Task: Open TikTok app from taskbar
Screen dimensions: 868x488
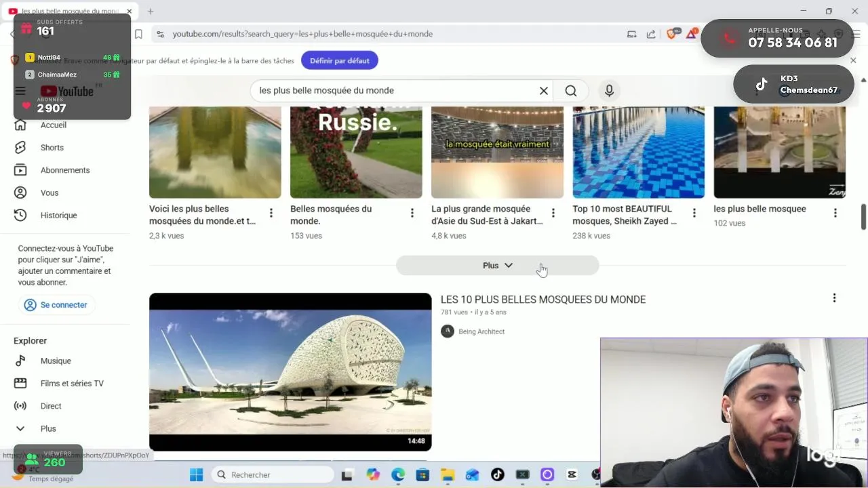Action: pos(498,474)
